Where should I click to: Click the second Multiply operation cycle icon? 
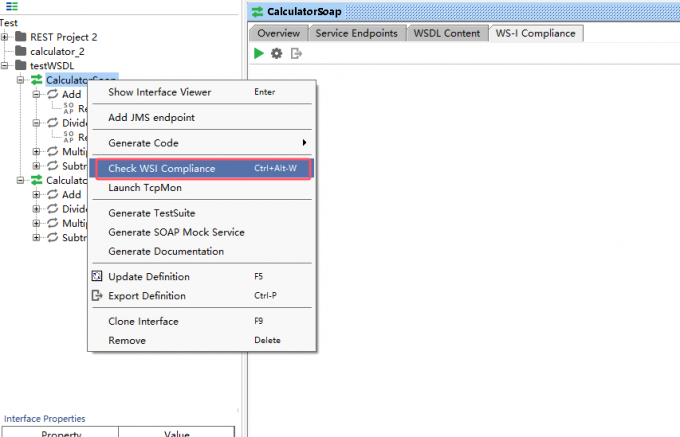[52, 223]
